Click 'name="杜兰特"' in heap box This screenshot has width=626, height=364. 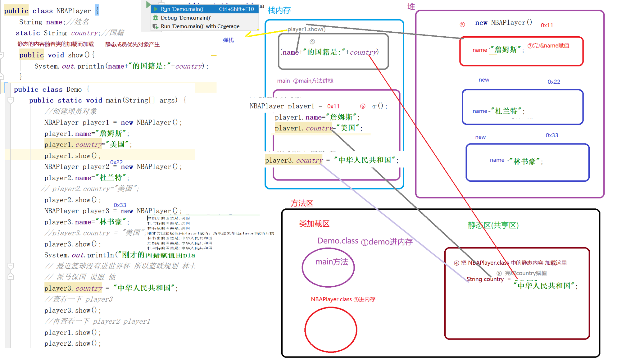click(x=499, y=111)
